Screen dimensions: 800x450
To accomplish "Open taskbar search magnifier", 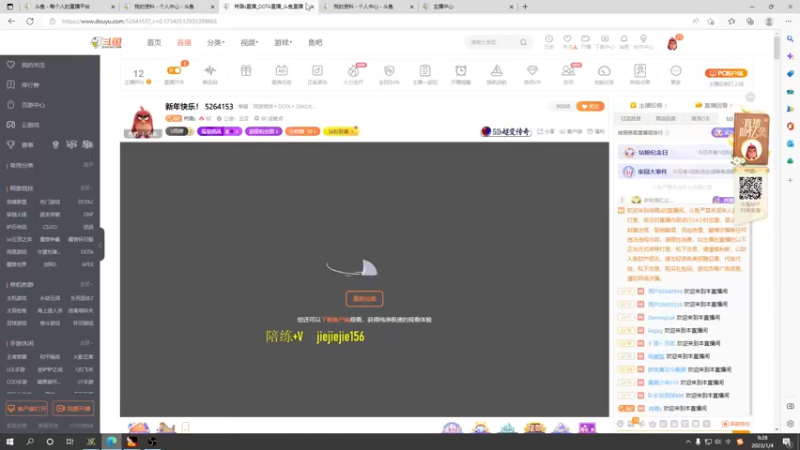I will point(30,441).
